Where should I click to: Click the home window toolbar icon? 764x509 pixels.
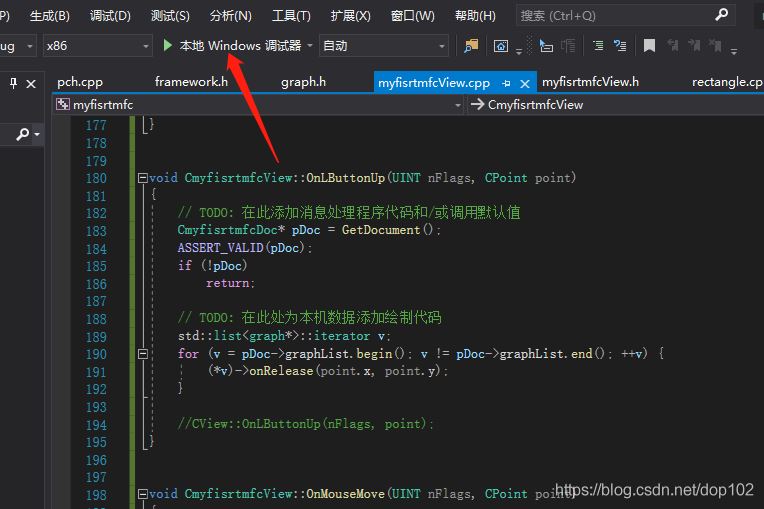(501, 46)
